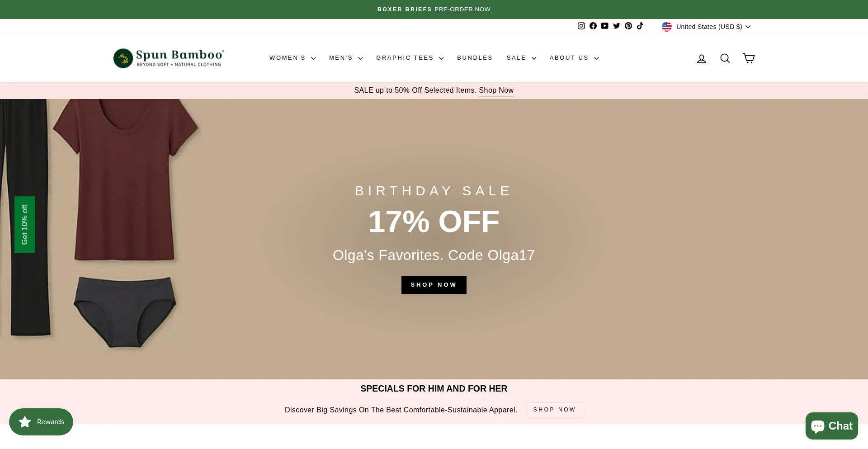Expand the Men's navigation dropdown
The width and height of the screenshot is (868, 449).
tap(346, 58)
